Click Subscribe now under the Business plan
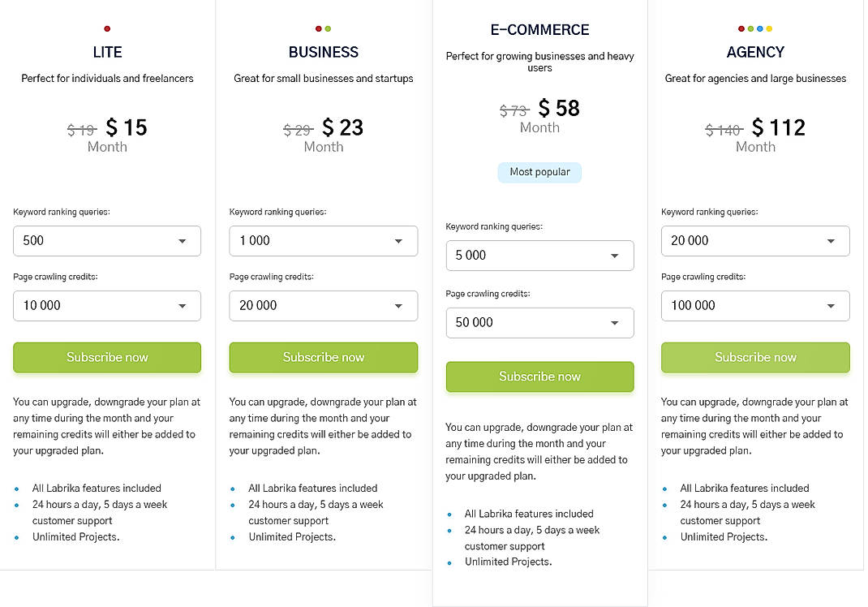Screen dimensions: 868x607 pos(324,357)
